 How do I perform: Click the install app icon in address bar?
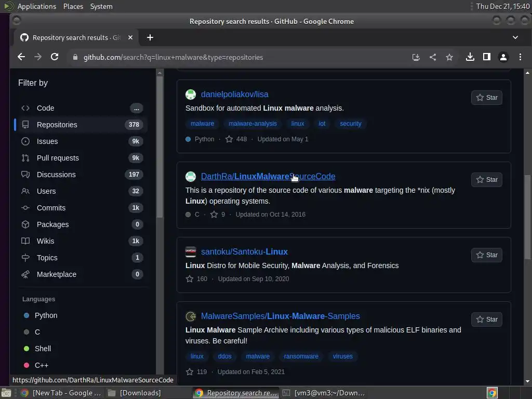point(416,57)
